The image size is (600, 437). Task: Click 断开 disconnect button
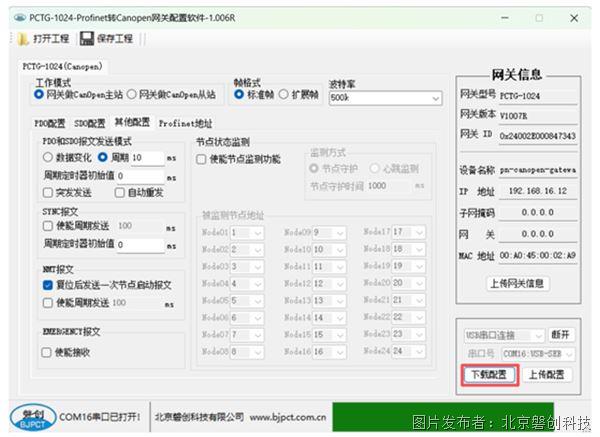[x=561, y=335]
